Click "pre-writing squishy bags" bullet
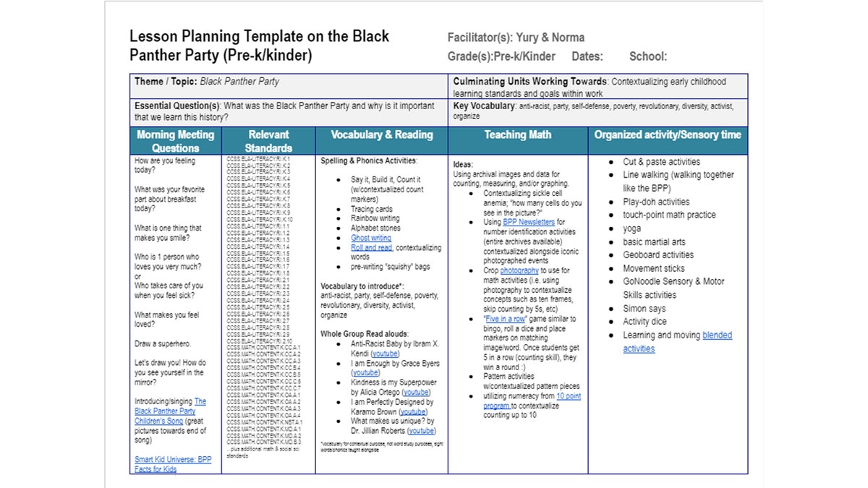Image resolution: width=868 pixels, height=488 pixels. (x=391, y=267)
